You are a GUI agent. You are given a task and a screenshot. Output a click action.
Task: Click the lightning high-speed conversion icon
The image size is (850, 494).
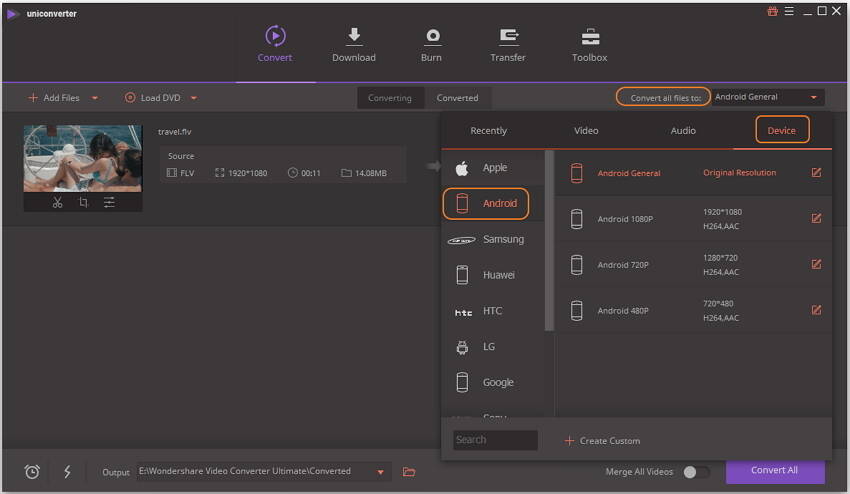click(67, 472)
